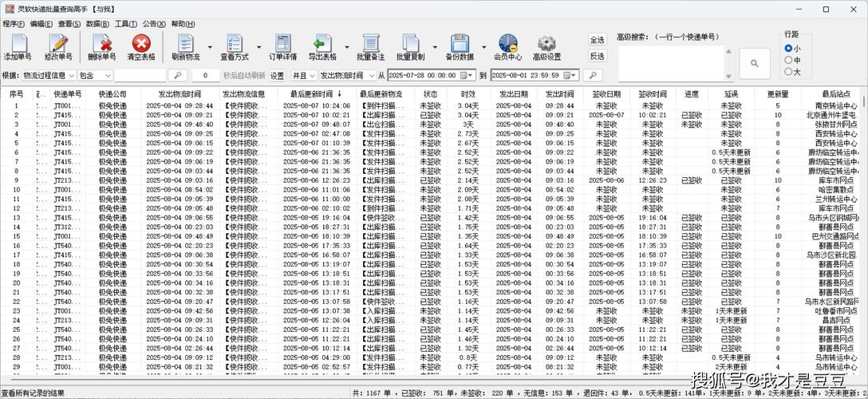Open the 编辑(E) menu

point(41,24)
